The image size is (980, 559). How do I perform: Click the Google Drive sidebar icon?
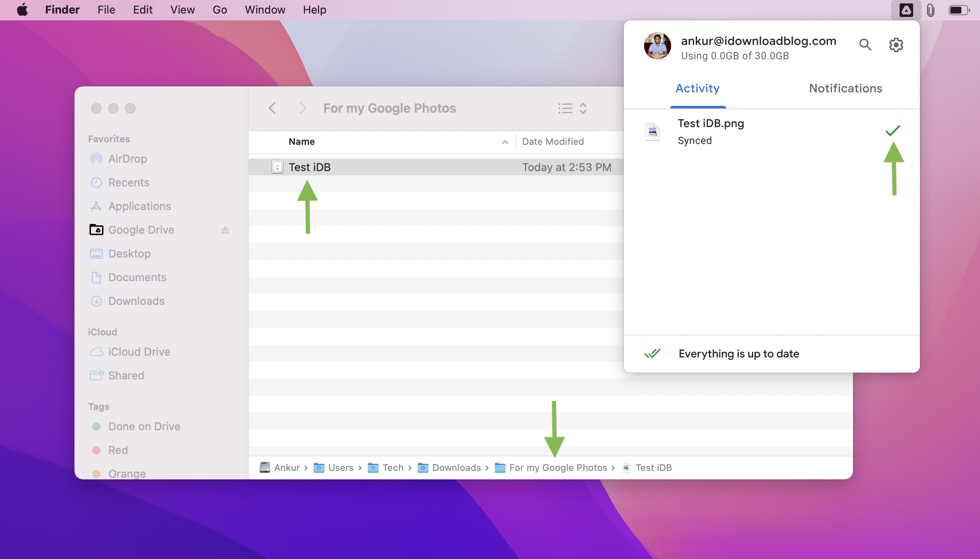click(96, 230)
